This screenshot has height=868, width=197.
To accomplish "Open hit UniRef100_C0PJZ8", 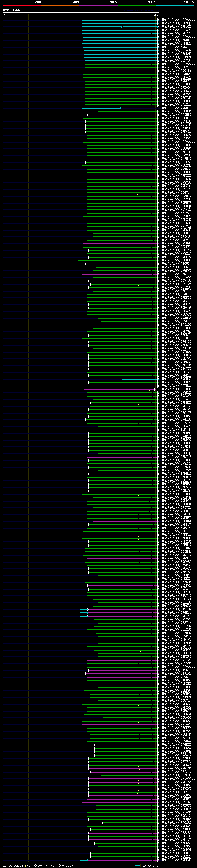I will [x=177, y=372].
